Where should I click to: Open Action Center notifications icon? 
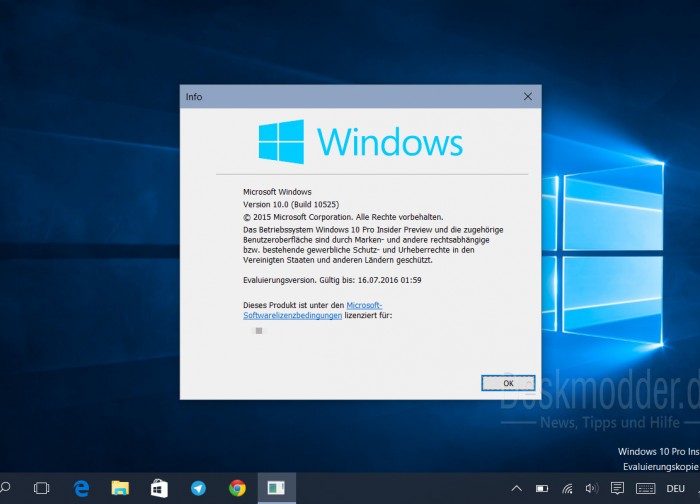[617, 488]
